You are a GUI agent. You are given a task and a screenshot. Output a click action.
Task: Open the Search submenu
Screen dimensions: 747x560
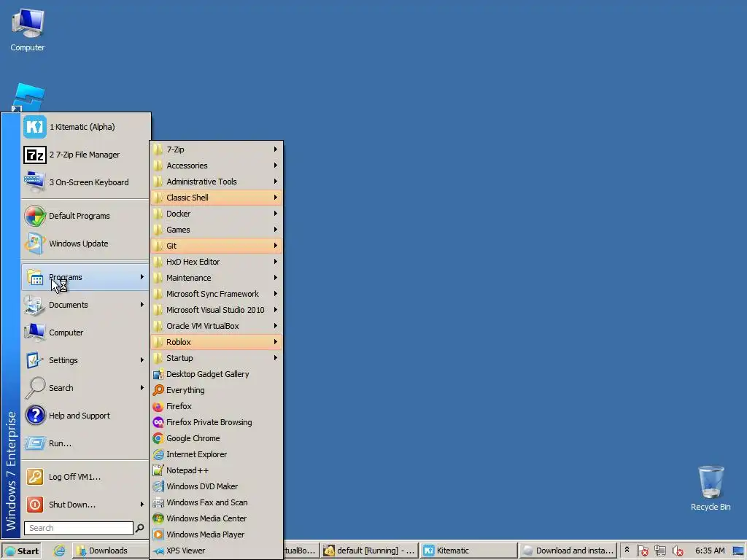(x=85, y=388)
